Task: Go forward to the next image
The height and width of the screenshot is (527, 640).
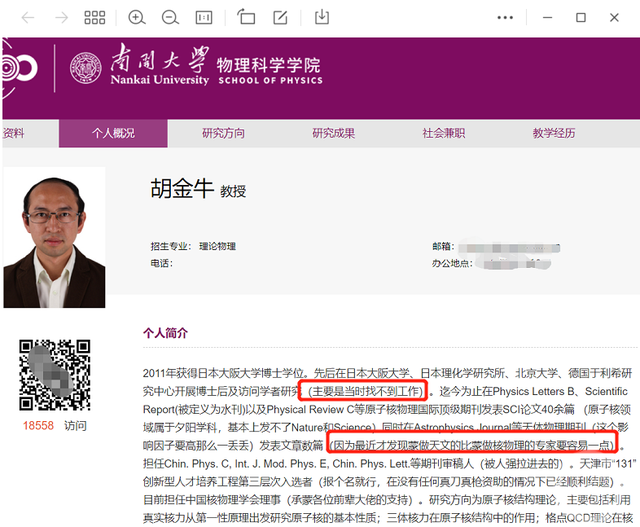Action: coord(61,17)
